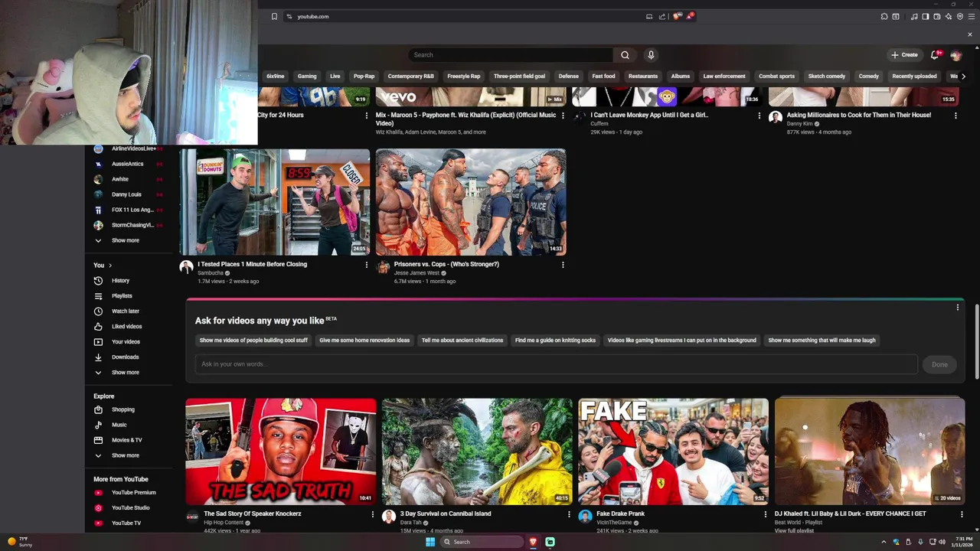Open the Sambucha channel avatar

point(186,267)
